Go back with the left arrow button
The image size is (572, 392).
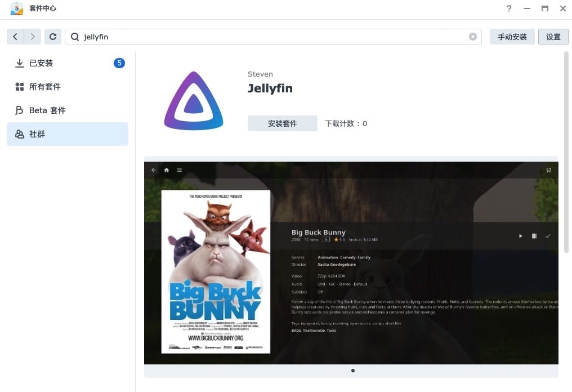click(x=15, y=37)
